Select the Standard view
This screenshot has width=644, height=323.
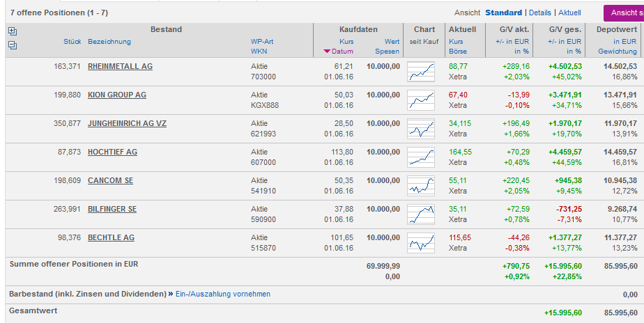pos(503,13)
